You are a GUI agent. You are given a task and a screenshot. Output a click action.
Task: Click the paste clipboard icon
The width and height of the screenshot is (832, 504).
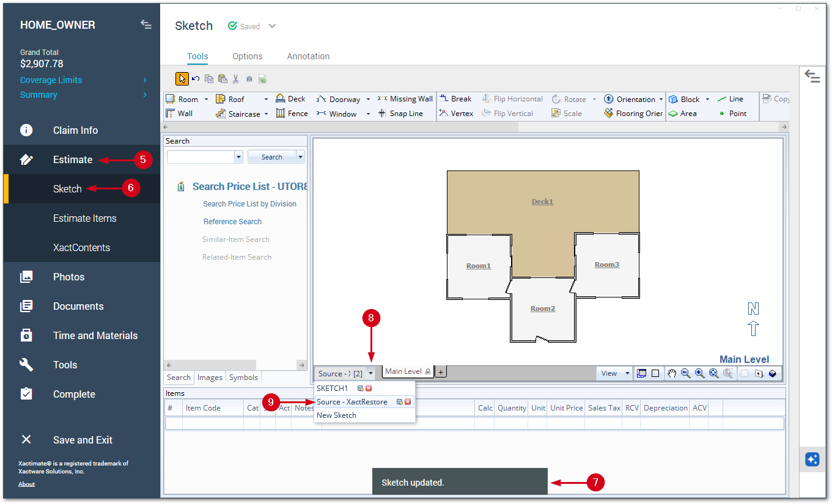click(223, 79)
